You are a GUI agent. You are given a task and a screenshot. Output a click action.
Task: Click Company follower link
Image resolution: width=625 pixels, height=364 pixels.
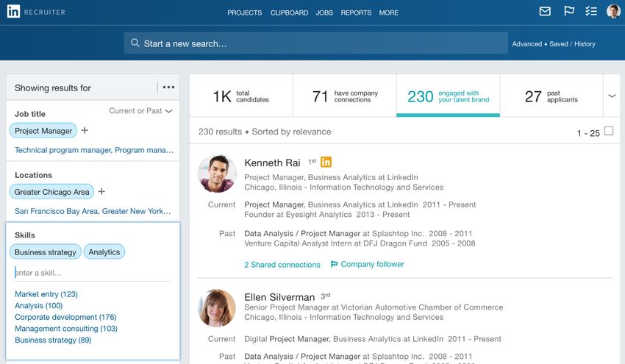(372, 264)
